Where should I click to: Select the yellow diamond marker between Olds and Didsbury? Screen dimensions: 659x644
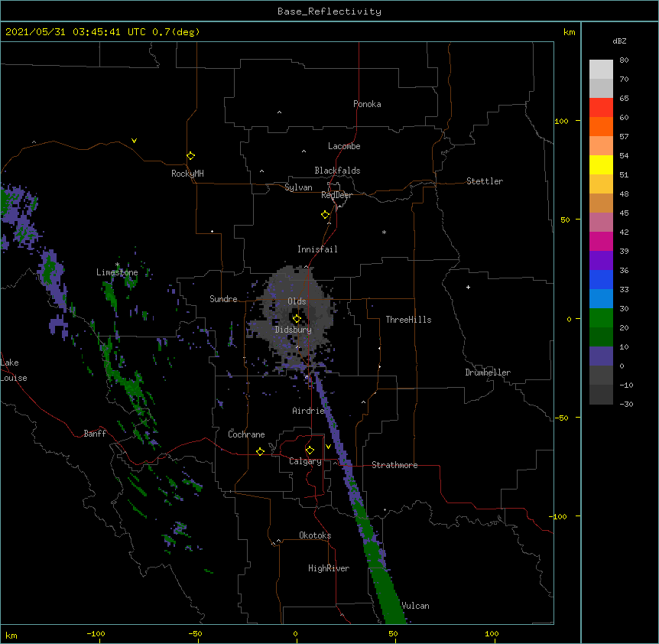click(297, 319)
